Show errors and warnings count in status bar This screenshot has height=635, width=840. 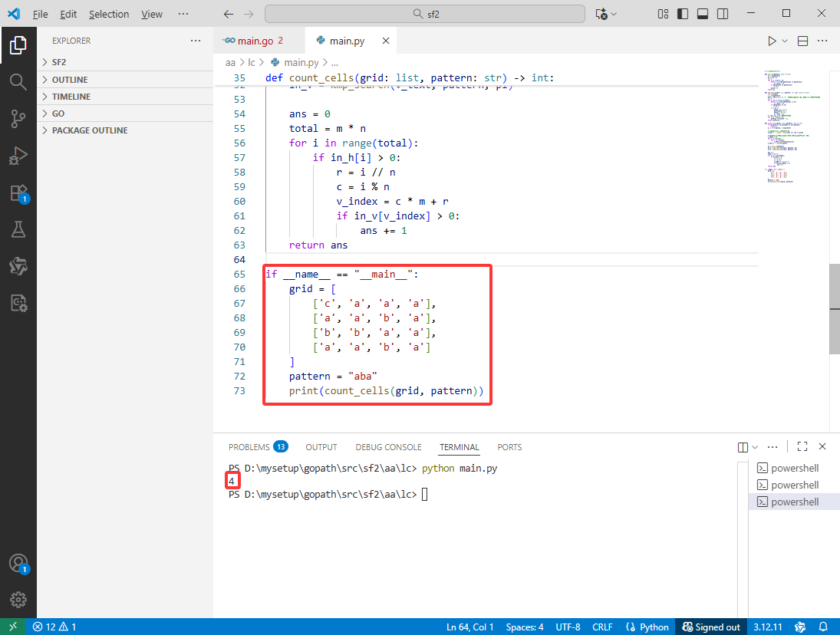(54, 627)
